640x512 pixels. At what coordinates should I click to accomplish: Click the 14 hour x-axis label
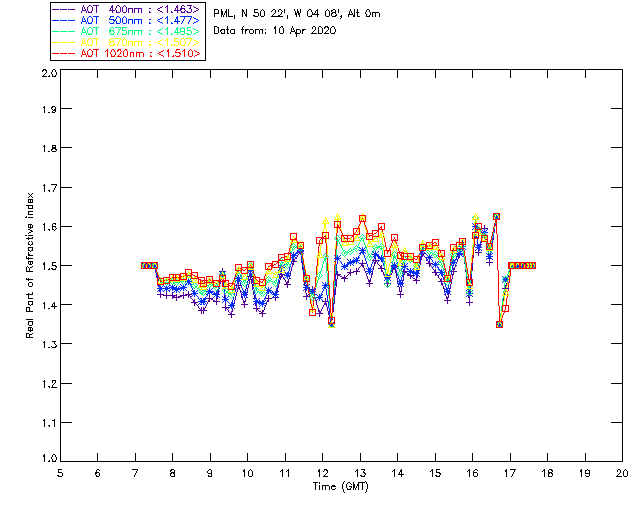click(398, 473)
